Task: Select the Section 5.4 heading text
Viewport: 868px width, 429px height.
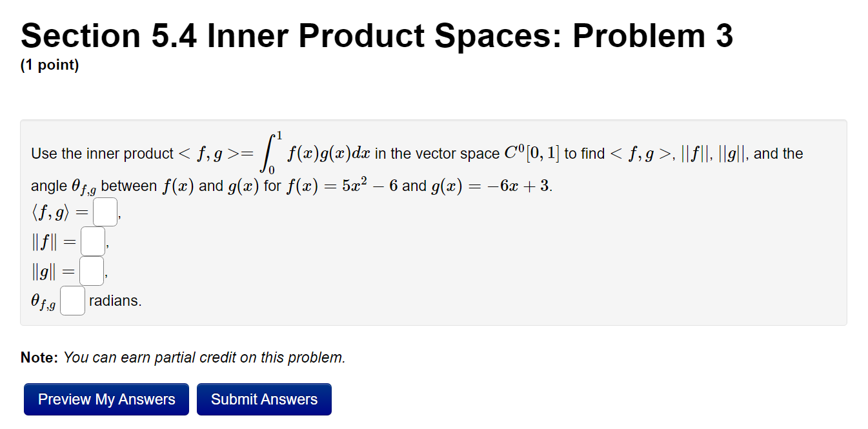Action: coord(376,35)
